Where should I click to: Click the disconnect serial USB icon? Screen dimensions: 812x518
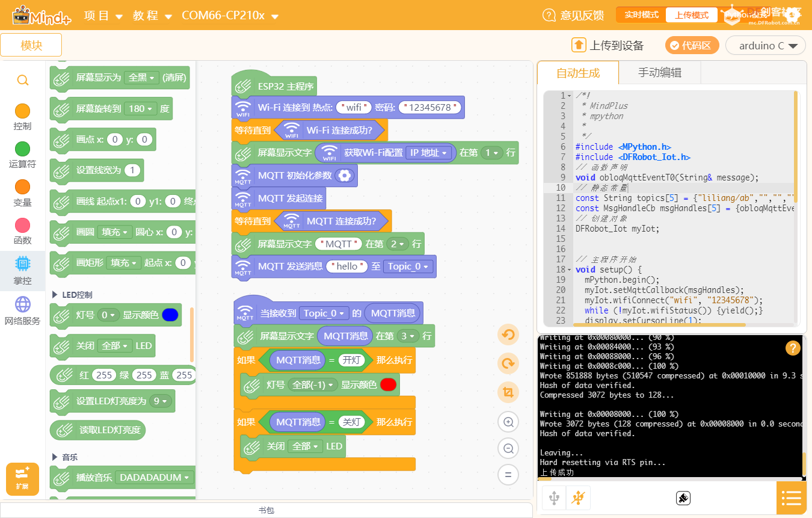coord(577,498)
